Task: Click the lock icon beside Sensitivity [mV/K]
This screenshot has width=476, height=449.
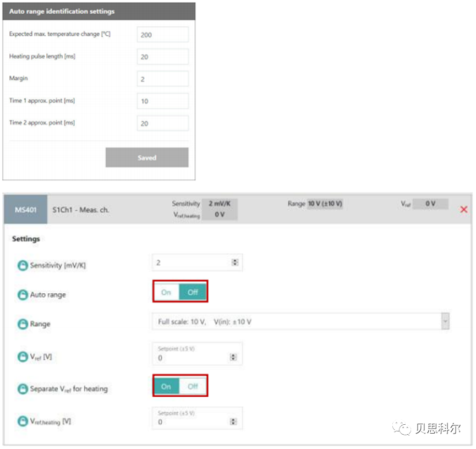Action: (23, 265)
